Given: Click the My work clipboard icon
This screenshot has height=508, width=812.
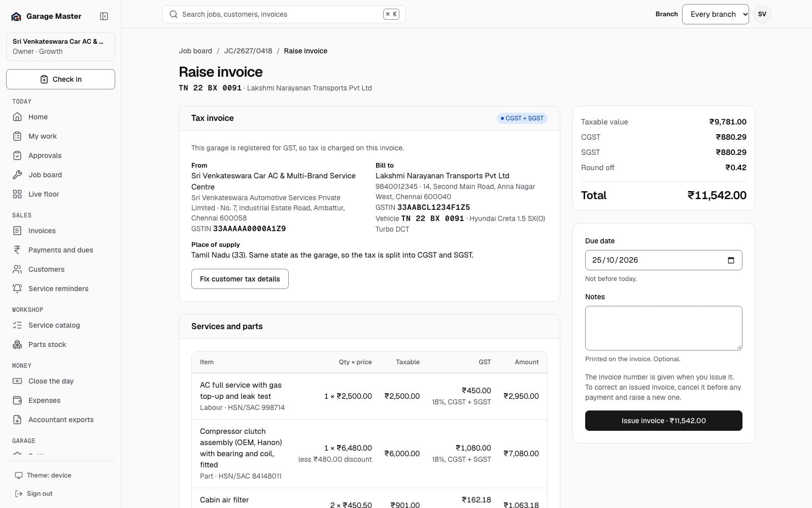Looking at the screenshot, I should pyautogui.click(x=17, y=136).
